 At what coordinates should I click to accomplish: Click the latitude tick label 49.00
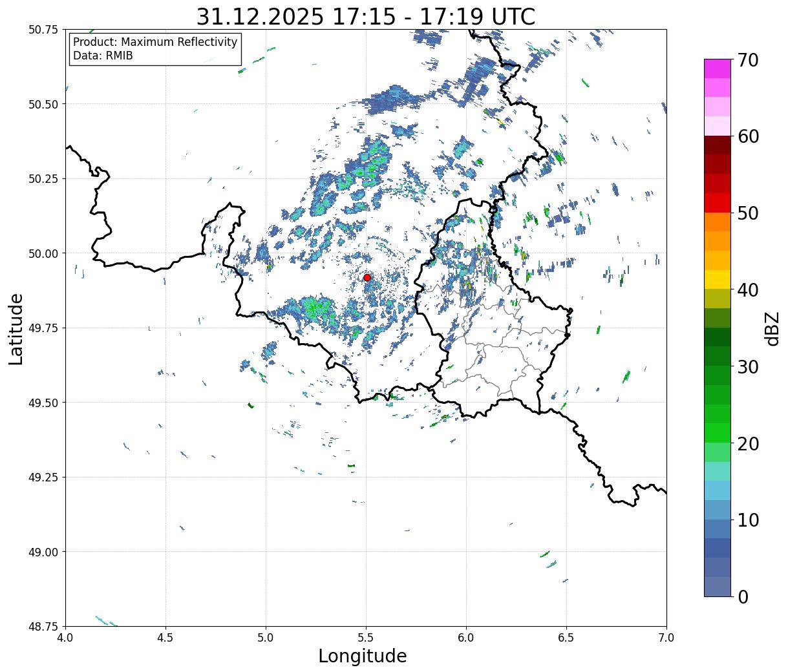(43, 552)
